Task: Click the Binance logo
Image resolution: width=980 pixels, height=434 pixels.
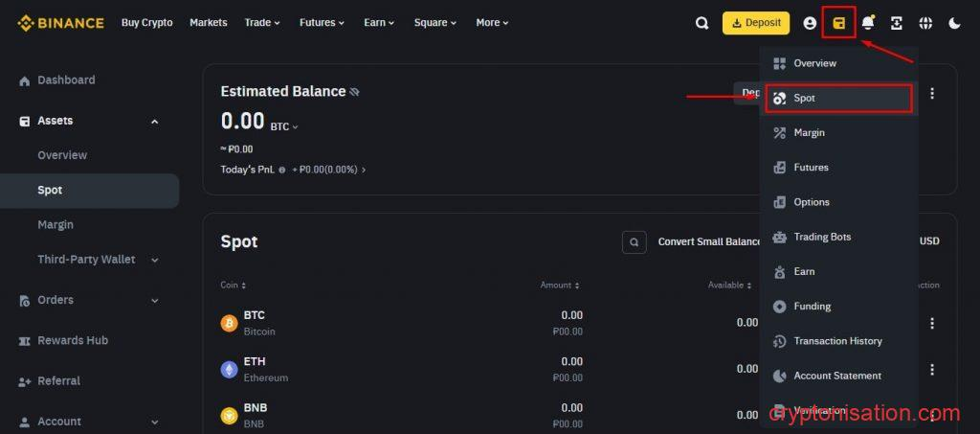Action: [60, 23]
